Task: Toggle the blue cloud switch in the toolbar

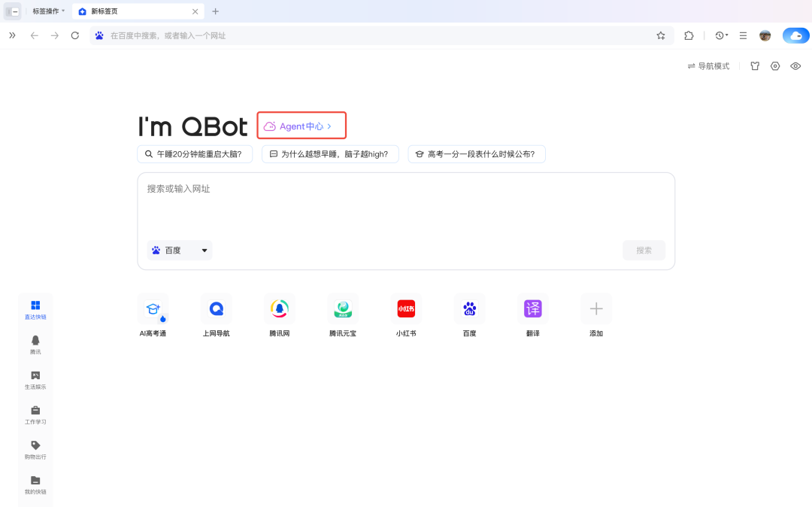Action: (x=795, y=35)
